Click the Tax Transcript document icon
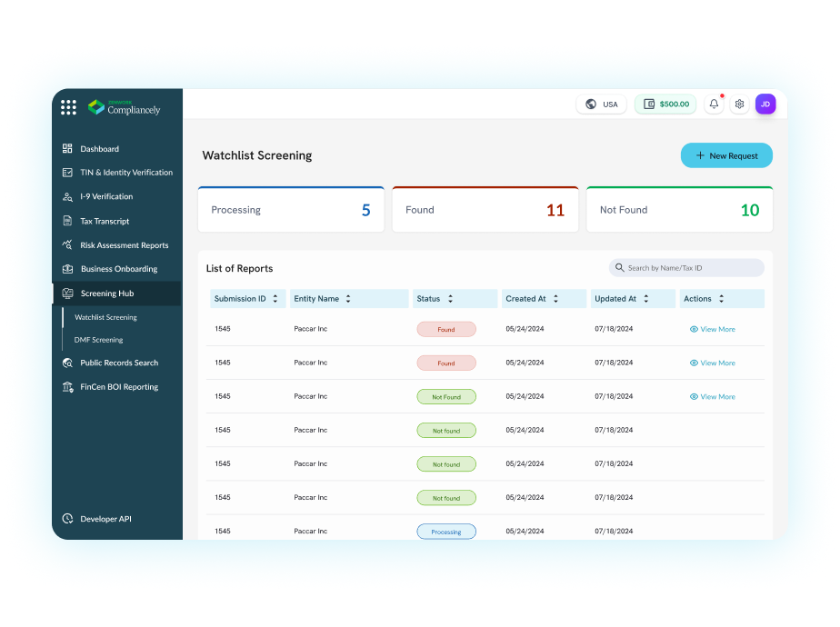The image size is (840, 627). 67,221
